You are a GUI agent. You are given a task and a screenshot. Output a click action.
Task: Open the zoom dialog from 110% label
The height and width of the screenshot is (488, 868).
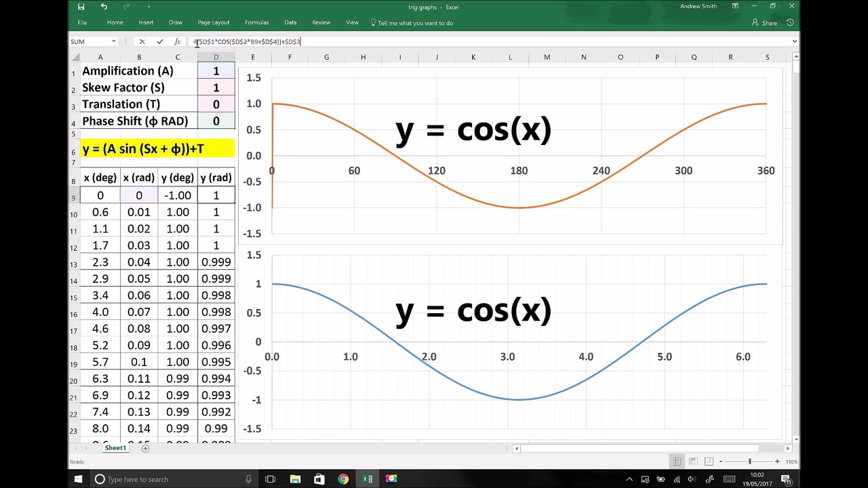tap(791, 462)
